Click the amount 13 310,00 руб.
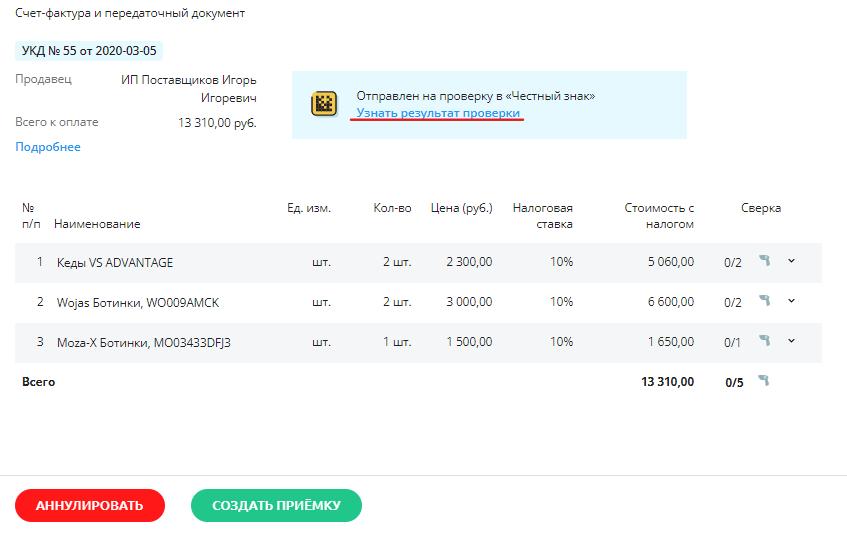The image size is (847, 533). [x=217, y=123]
